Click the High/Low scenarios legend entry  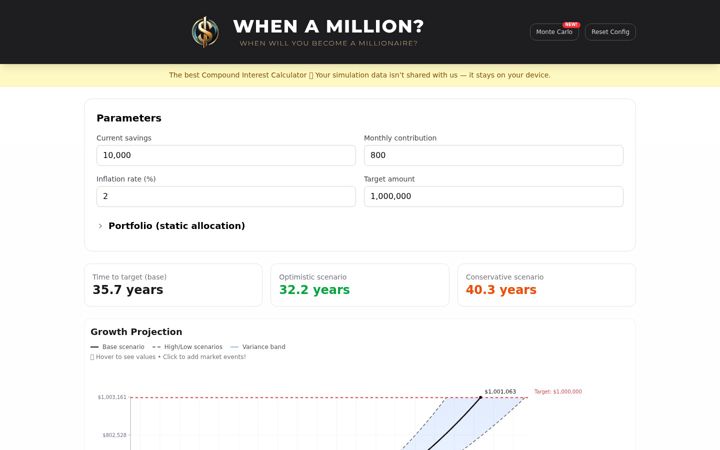point(187,347)
